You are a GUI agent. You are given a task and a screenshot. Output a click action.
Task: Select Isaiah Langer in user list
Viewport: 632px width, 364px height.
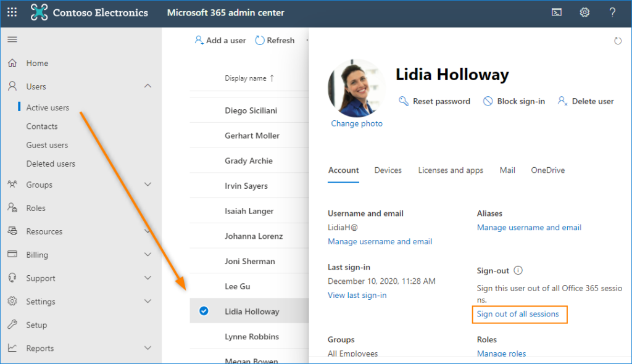pos(249,211)
